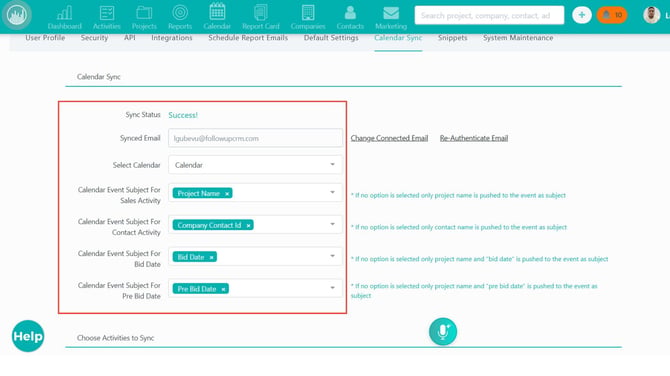Remove the Bid Date tag
Viewport: 670px width, 376px height.
[211, 257]
